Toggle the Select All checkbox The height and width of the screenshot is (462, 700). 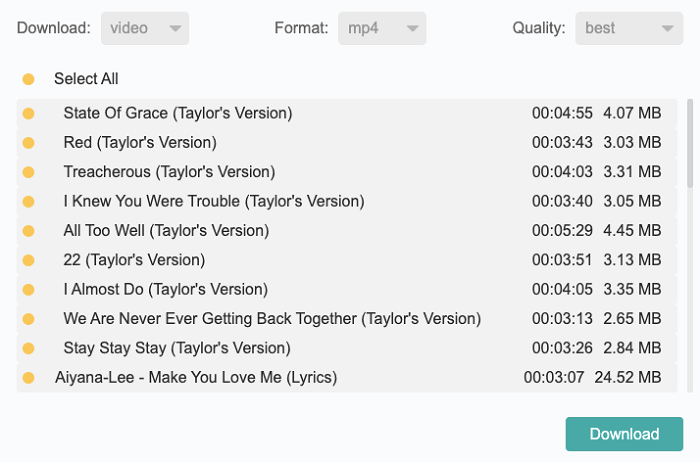29,79
